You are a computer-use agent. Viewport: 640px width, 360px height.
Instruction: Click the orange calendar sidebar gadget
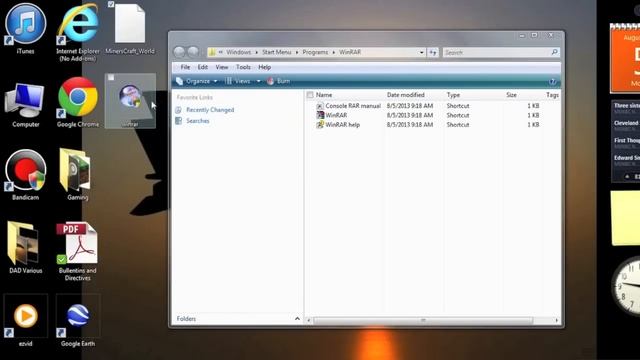coord(625,58)
